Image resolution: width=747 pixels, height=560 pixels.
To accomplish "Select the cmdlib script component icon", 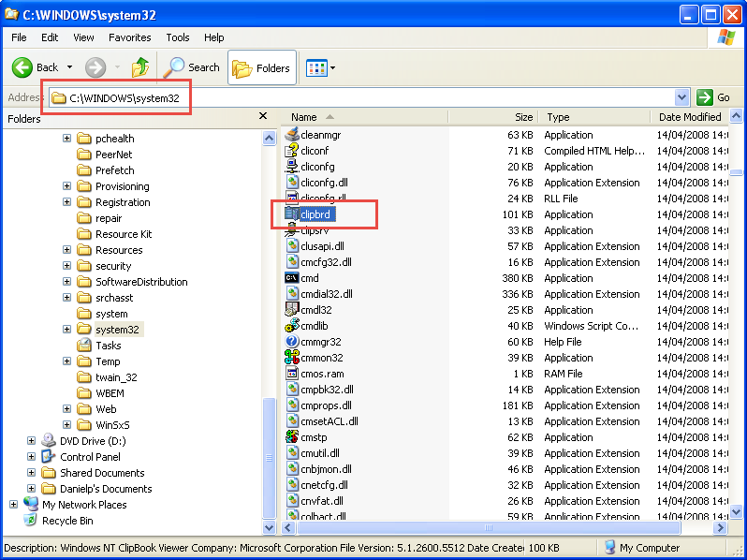I will (291, 326).
